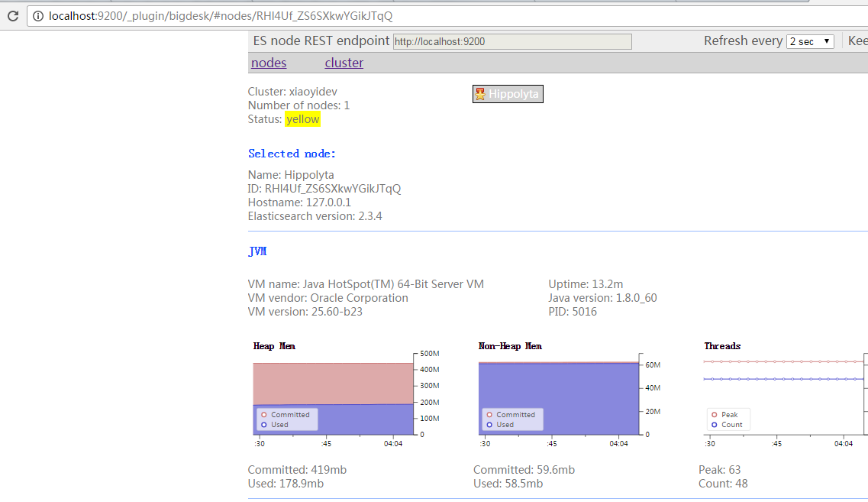Switch to the nodes tab
This screenshot has height=502, width=868.
pos(269,63)
